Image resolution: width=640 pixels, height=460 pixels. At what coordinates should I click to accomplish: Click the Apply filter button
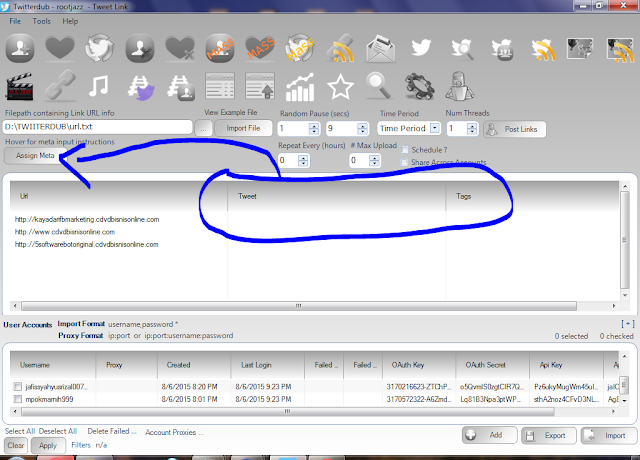pos(48,445)
